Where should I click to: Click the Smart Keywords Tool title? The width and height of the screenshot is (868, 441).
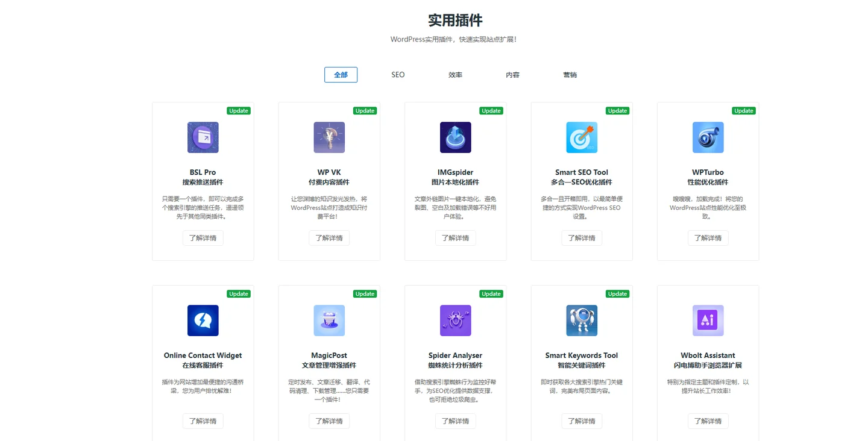[582, 355]
